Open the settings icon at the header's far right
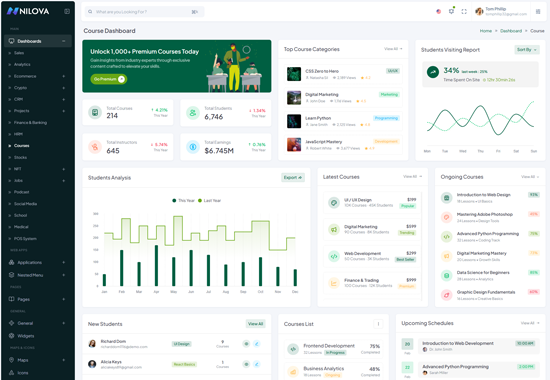Image resolution: width=550 pixels, height=380 pixels. 538,12
